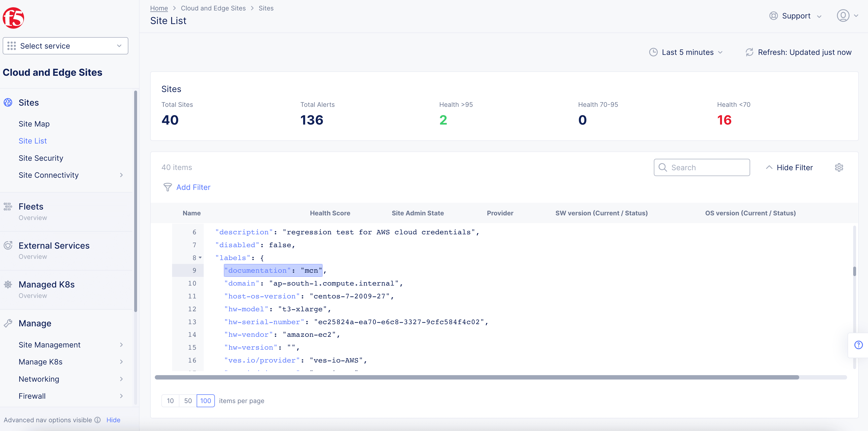The width and height of the screenshot is (868, 431).
Task: Click the Sites breadcrumb item
Action: (x=266, y=8)
